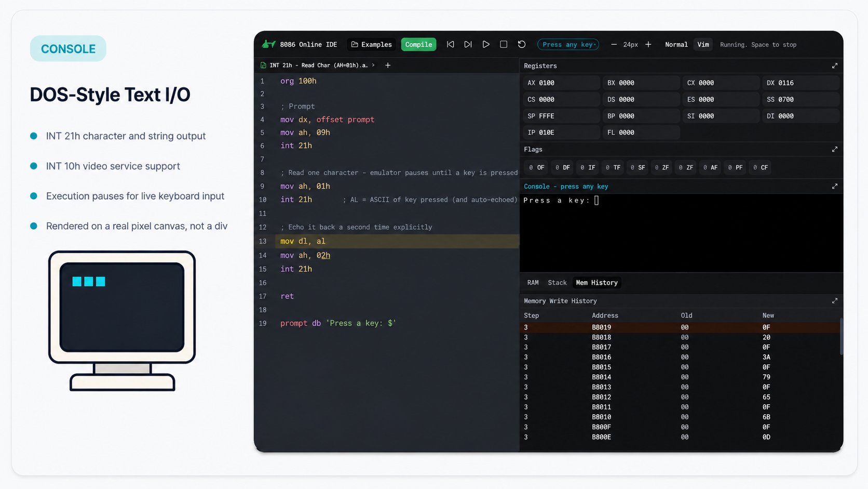This screenshot has height=489, width=868.
Task: Click the memory history vertical scrollbar
Action: pyautogui.click(x=841, y=337)
